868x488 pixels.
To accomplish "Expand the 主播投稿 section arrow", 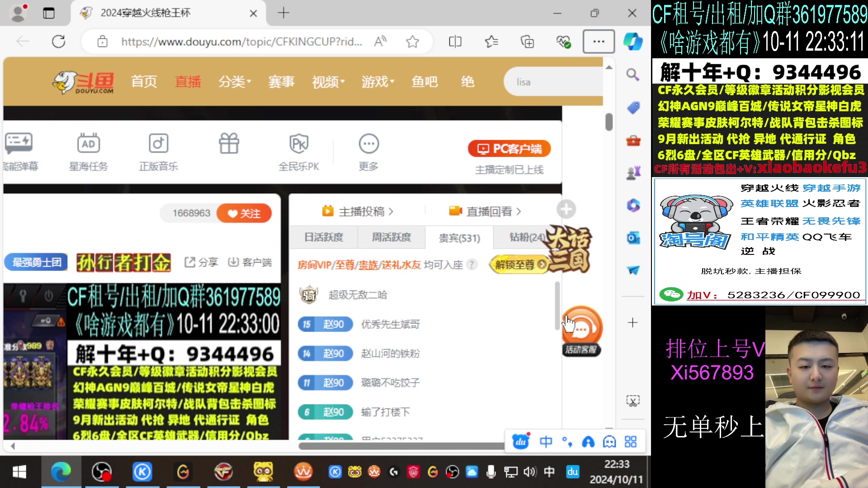I will 391,211.
